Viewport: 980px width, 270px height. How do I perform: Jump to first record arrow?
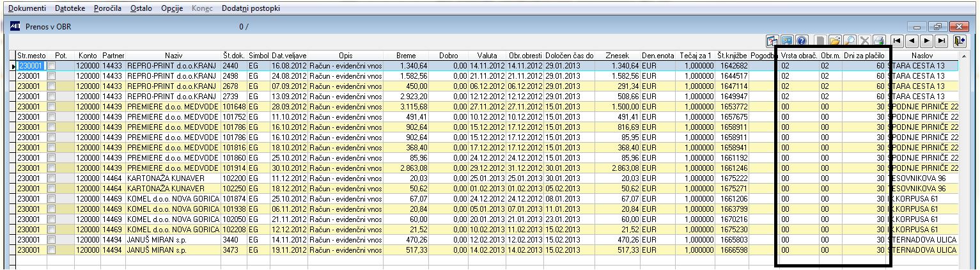tap(897, 41)
